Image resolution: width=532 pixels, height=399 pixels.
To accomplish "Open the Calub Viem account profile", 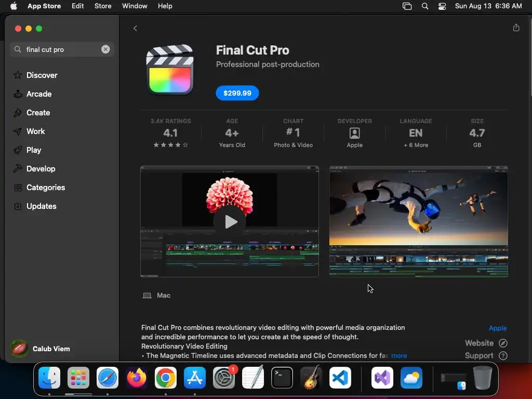I will pyautogui.click(x=40, y=349).
